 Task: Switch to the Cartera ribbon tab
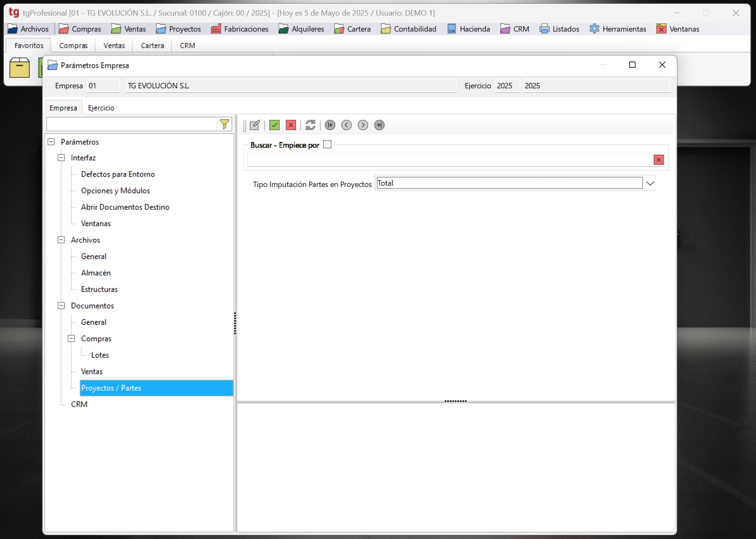(x=152, y=46)
